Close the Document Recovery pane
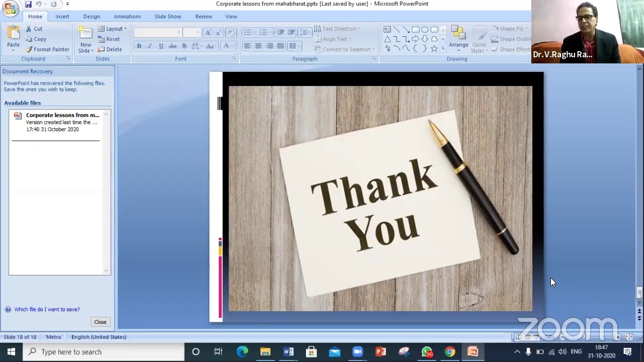This screenshot has height=362, width=644. [x=100, y=322]
